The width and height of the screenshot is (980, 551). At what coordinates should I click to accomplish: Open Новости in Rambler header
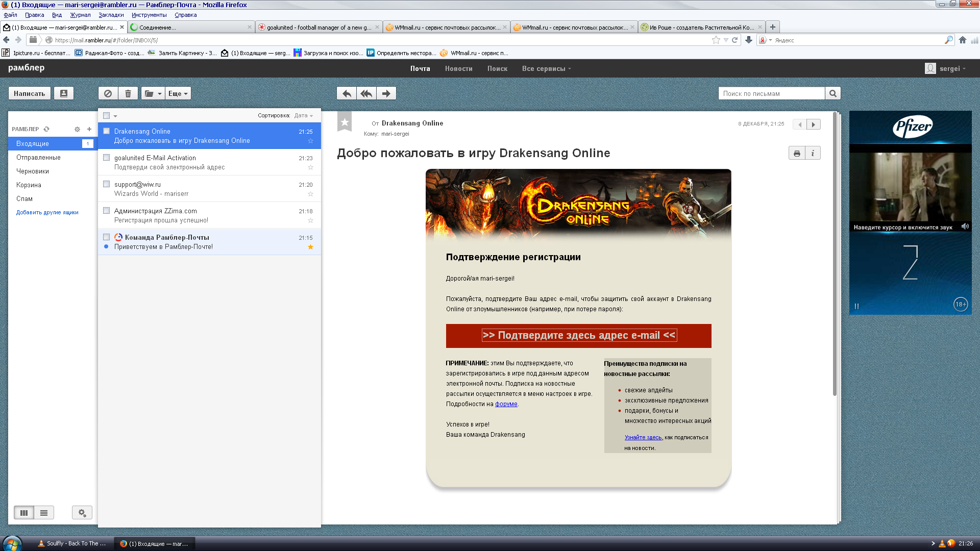(x=458, y=68)
